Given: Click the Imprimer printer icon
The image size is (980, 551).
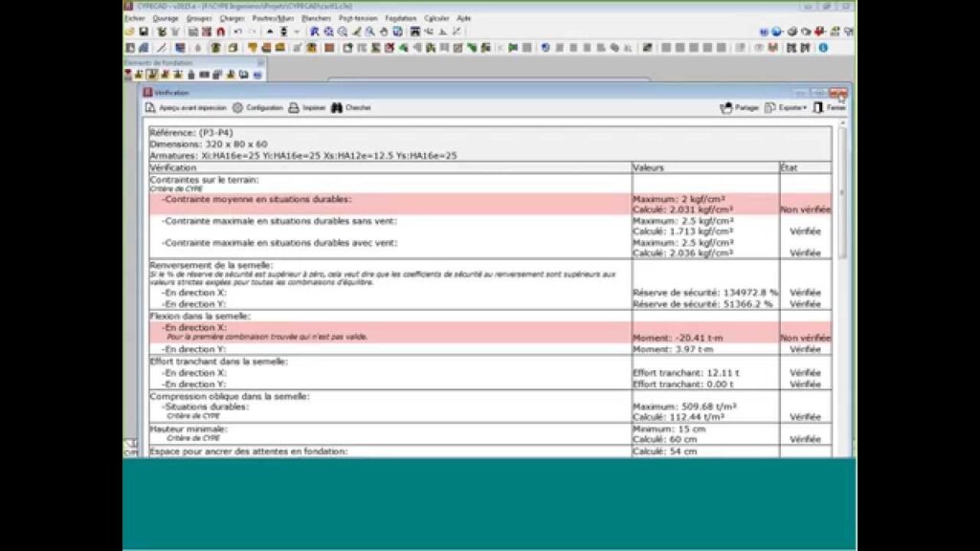Looking at the screenshot, I should [x=294, y=108].
